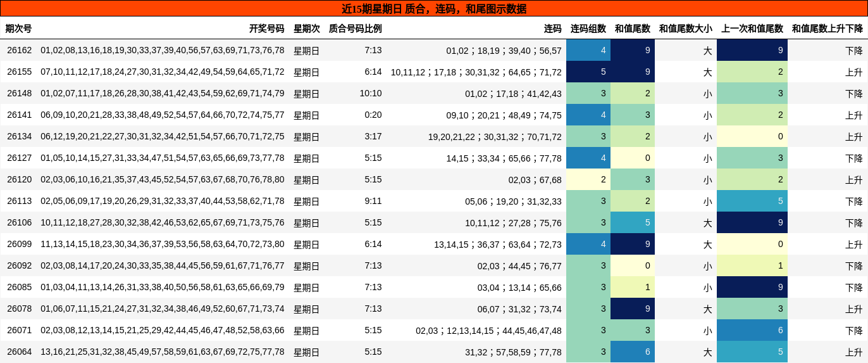Click the 和值尾数 column header
868x363 pixels.
coord(633,29)
